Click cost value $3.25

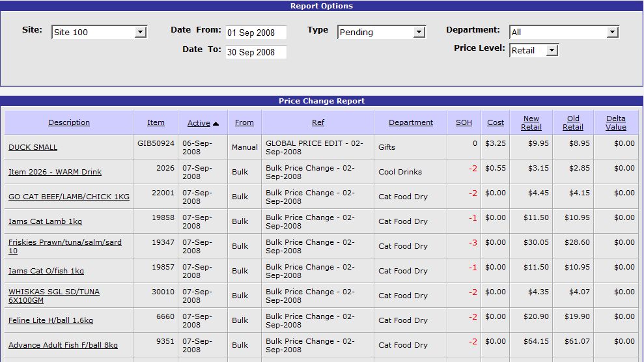[496, 143]
